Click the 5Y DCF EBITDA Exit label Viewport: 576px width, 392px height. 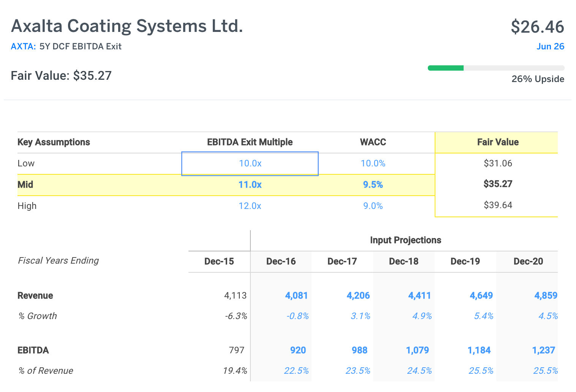81,46
